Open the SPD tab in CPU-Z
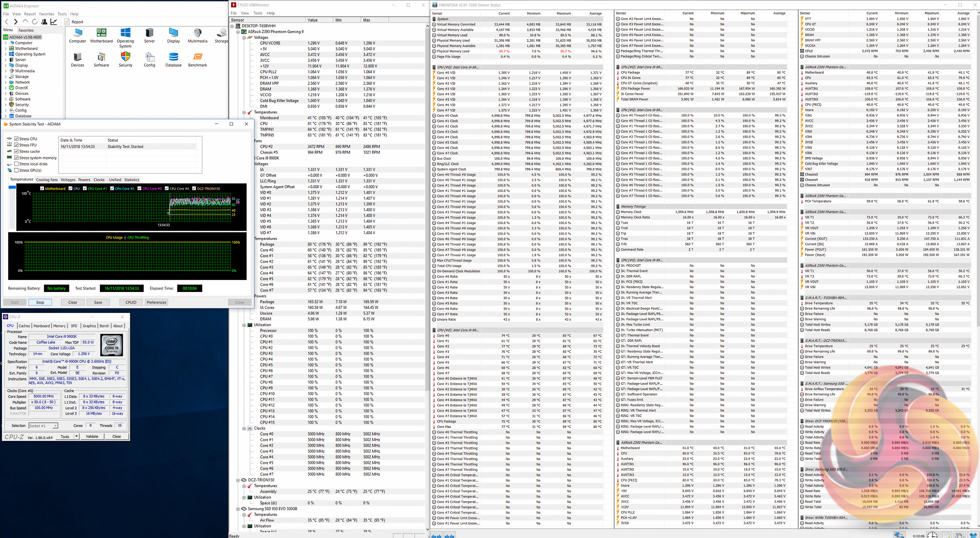 point(74,325)
